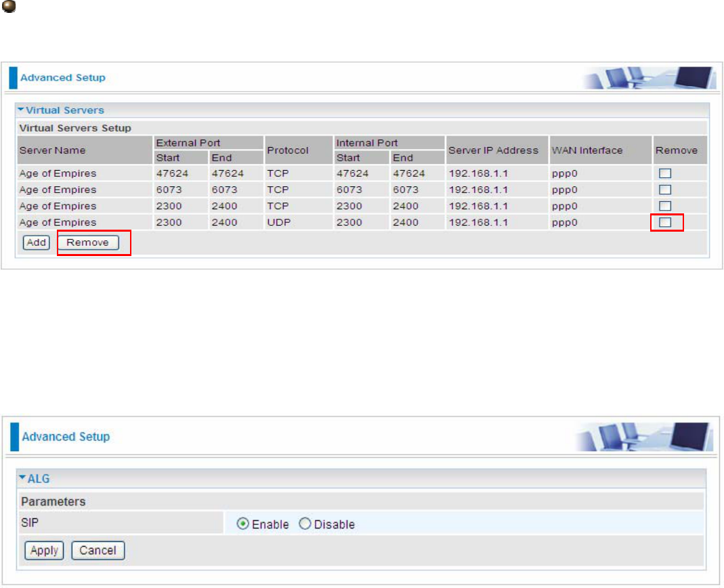The width and height of the screenshot is (724, 588).
Task: Click the Add virtual server button
Action: tap(36, 243)
